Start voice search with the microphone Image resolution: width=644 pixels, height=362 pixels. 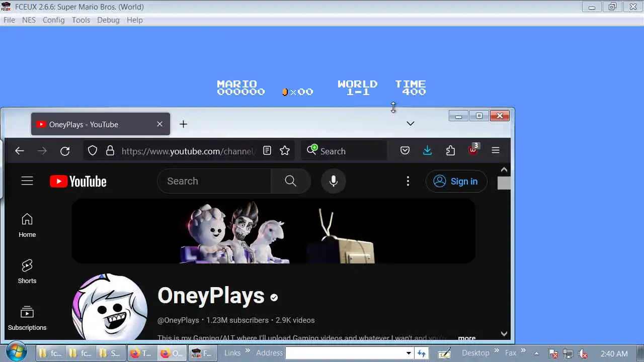[333, 182]
